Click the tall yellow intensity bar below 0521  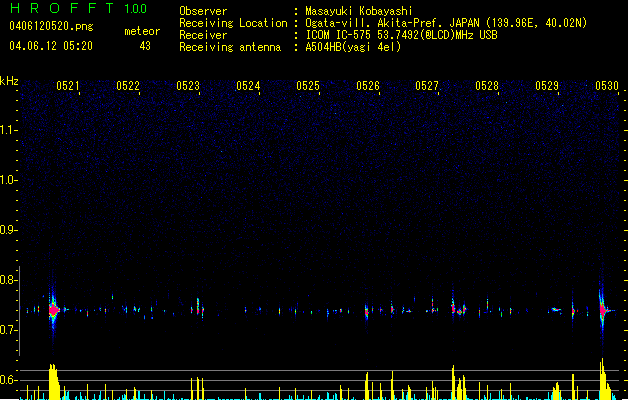pyautogui.click(x=54, y=382)
